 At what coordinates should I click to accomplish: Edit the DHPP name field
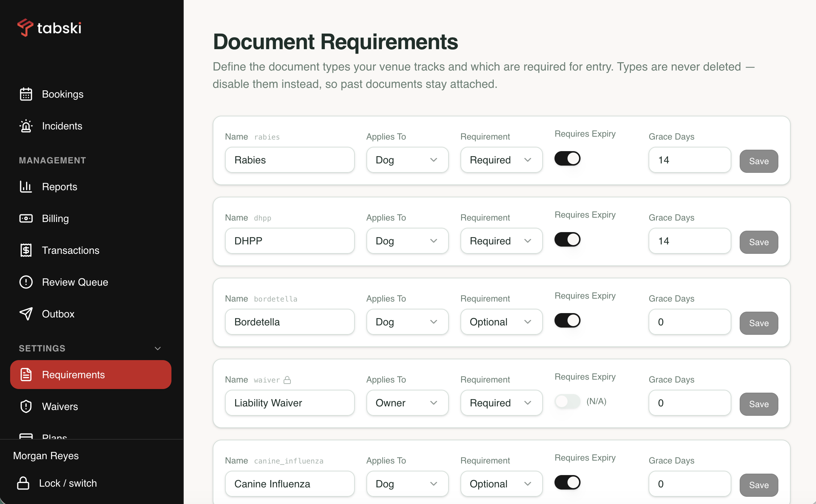click(290, 241)
